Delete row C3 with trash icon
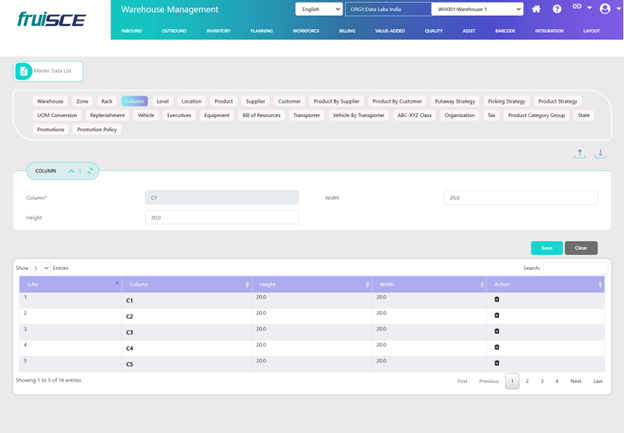 pyautogui.click(x=497, y=331)
